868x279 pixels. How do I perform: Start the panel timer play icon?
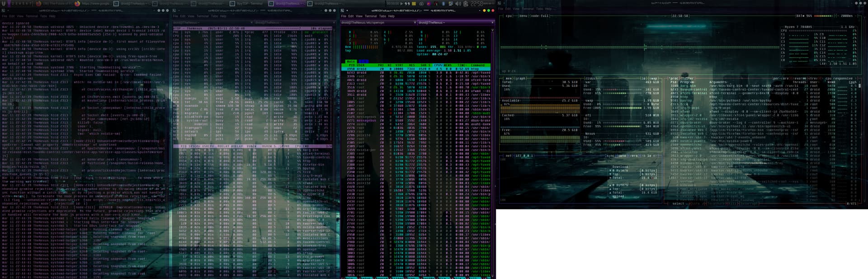coord(401,3)
